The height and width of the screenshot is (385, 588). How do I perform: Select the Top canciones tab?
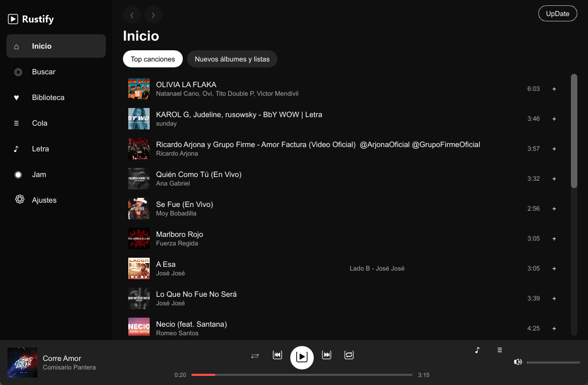[153, 59]
